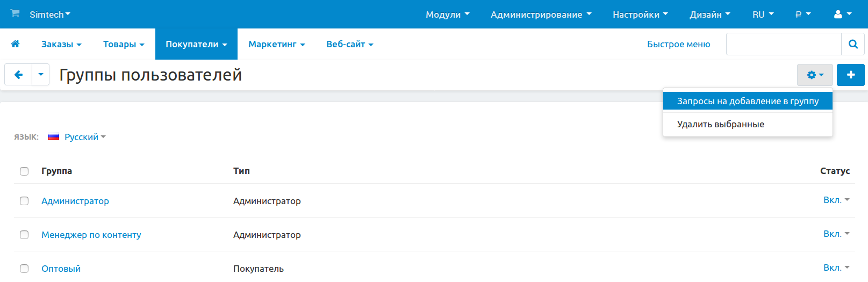This screenshot has height=282, width=868.
Task: Expand the status dropdown for Администратор row
Action: tap(836, 200)
